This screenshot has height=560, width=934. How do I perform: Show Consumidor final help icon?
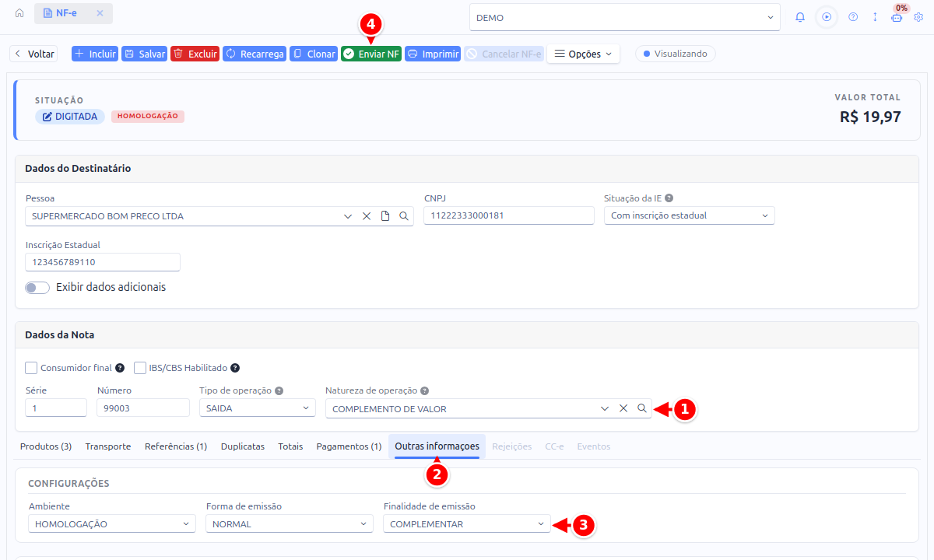(x=120, y=368)
